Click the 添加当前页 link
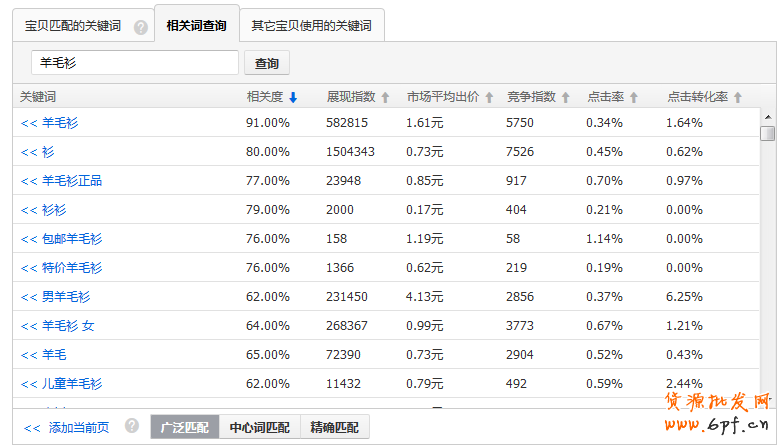This screenshot has height=446, width=779. 66,427
